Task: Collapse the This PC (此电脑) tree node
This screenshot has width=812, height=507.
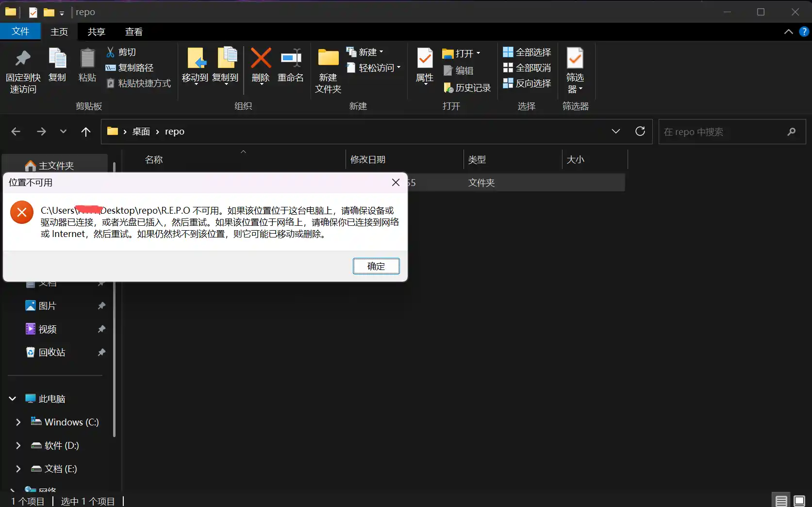Action: point(13,399)
